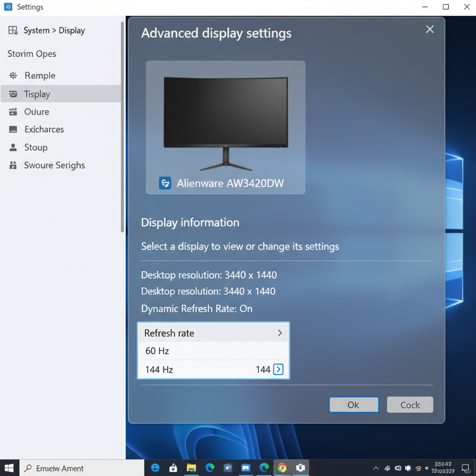This screenshot has width=476, height=476.
Task: Click the Dynamic Refresh Rate: On text
Action: coord(197,309)
